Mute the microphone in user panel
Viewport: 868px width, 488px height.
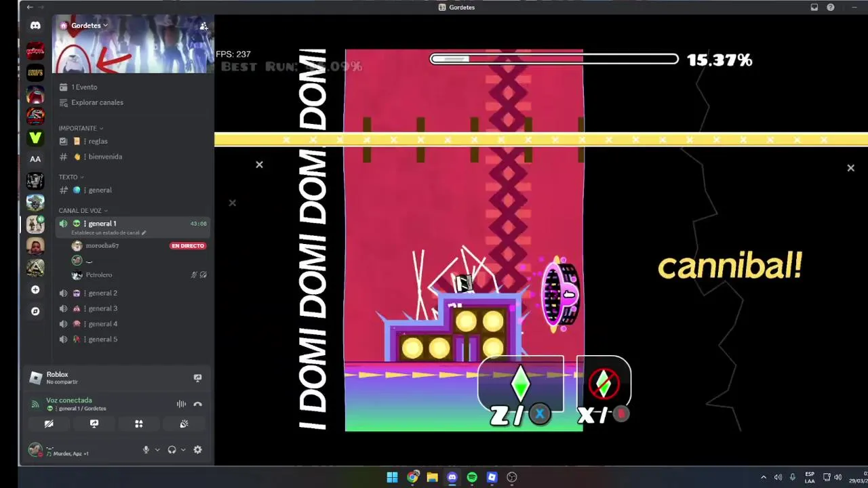(x=146, y=449)
